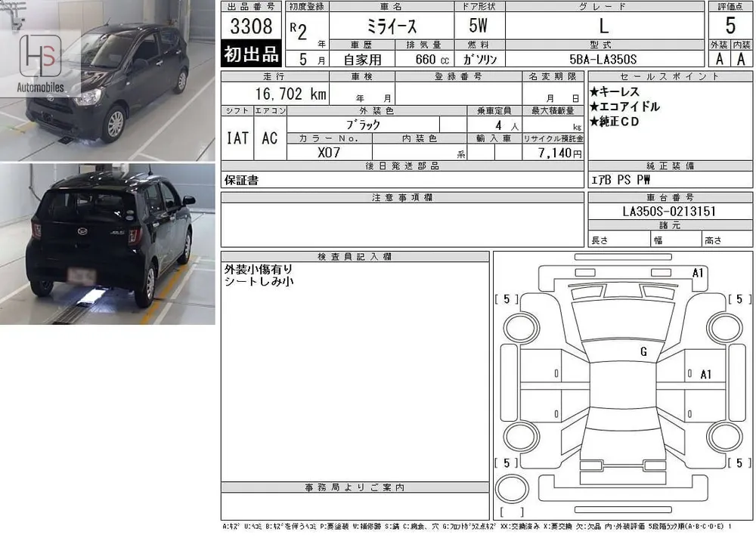
Task: Select the inspector note 外装小傷有り
Action: (259, 269)
